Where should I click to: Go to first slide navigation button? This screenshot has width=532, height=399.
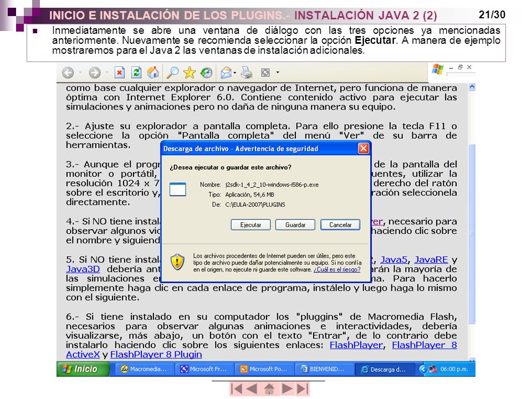237,389
